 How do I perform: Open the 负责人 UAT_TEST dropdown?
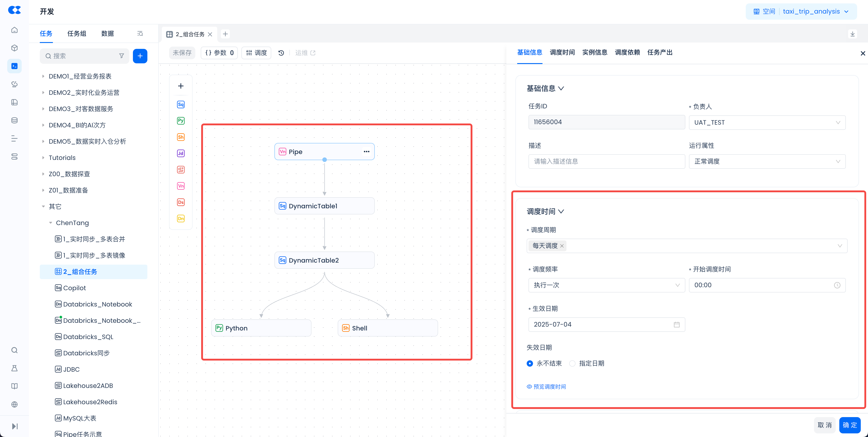point(767,123)
